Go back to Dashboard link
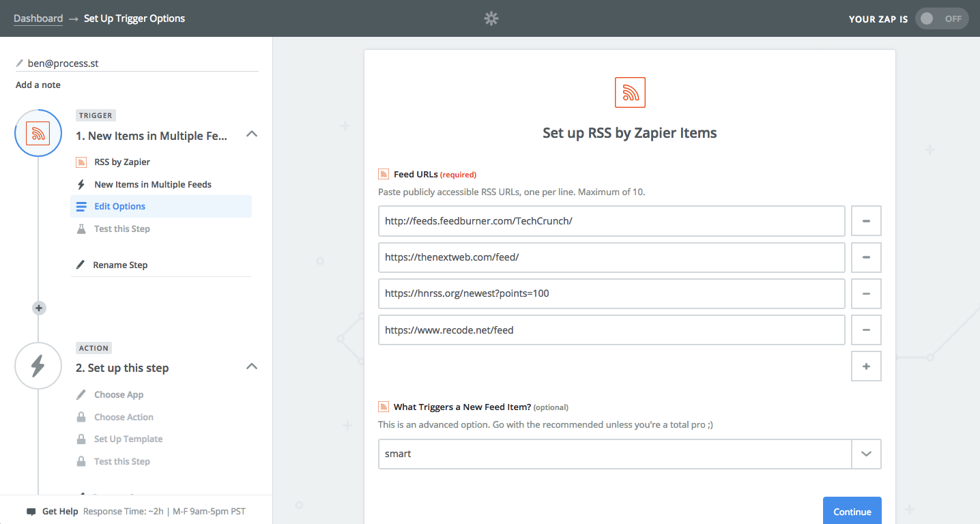The height and width of the screenshot is (524, 980). 38,18
